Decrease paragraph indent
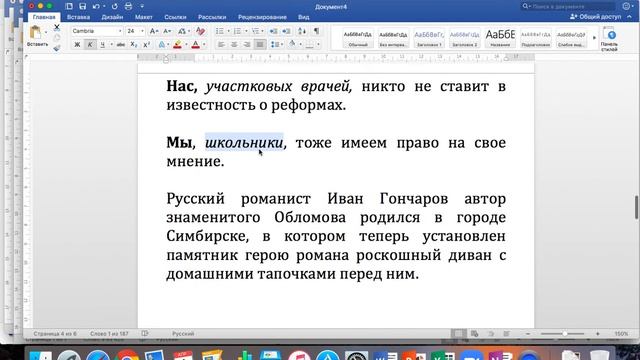 click(273, 31)
